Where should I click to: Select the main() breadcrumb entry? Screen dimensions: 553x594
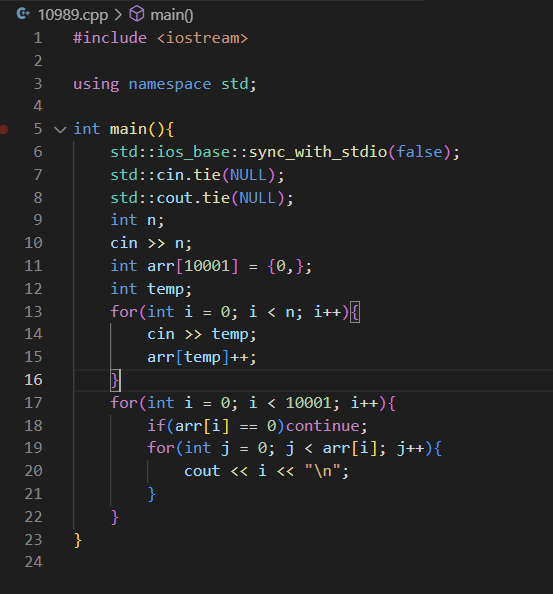(172, 15)
